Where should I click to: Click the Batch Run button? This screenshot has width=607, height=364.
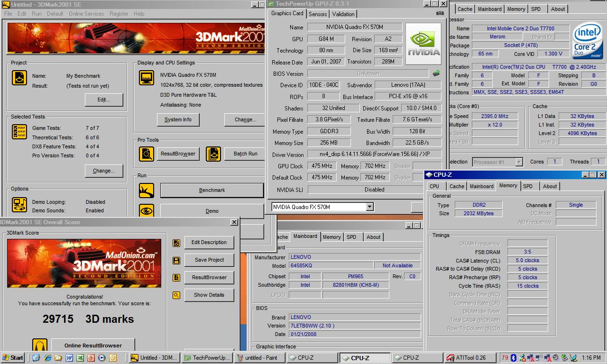point(245,154)
